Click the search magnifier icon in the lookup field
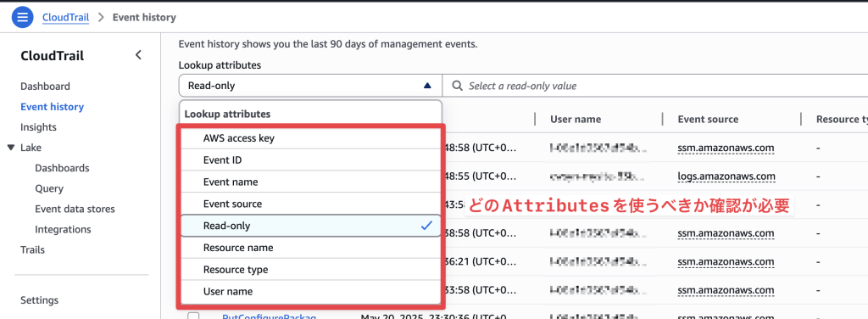Image resolution: width=868 pixels, height=319 pixels. pos(457,86)
